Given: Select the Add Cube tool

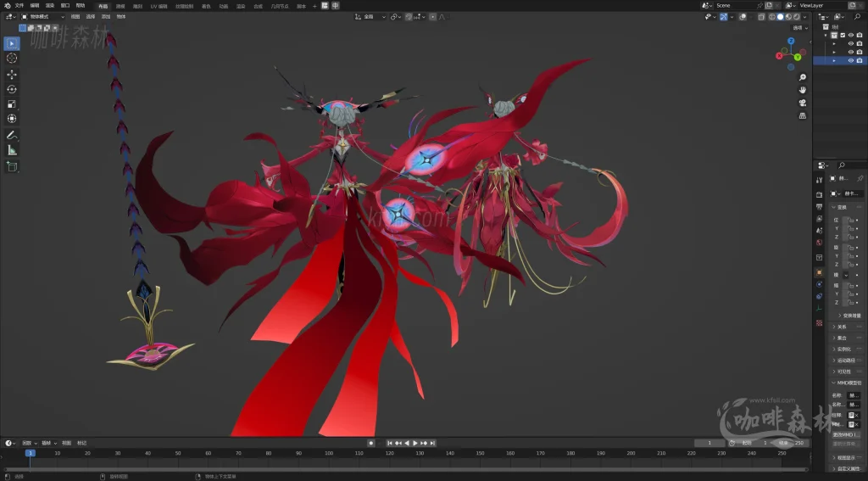Looking at the screenshot, I should pyautogui.click(x=12, y=167).
